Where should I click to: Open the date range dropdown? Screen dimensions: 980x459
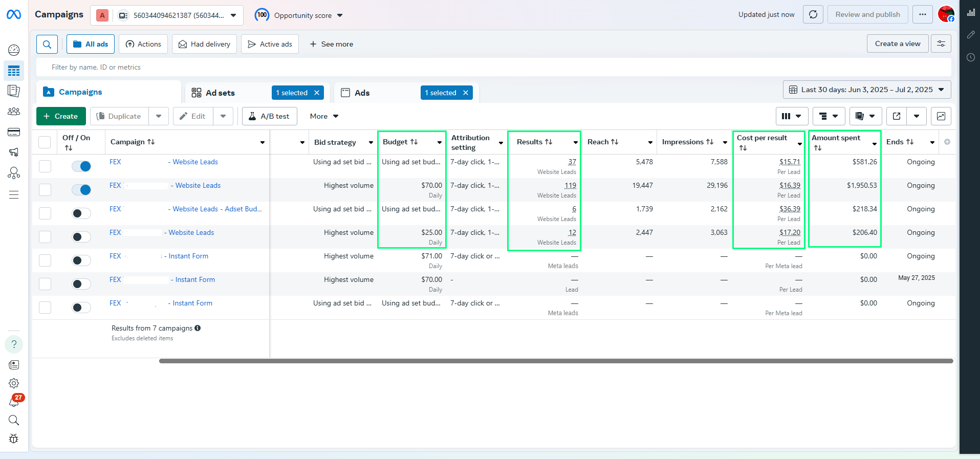pos(866,90)
